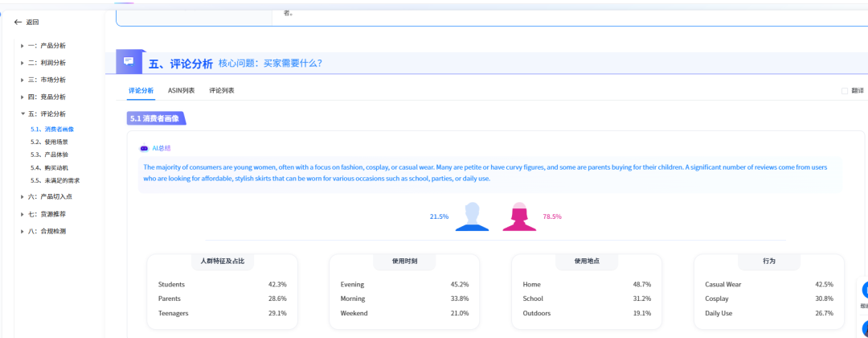Jump to 5.4、购买动机 section

[x=49, y=167]
